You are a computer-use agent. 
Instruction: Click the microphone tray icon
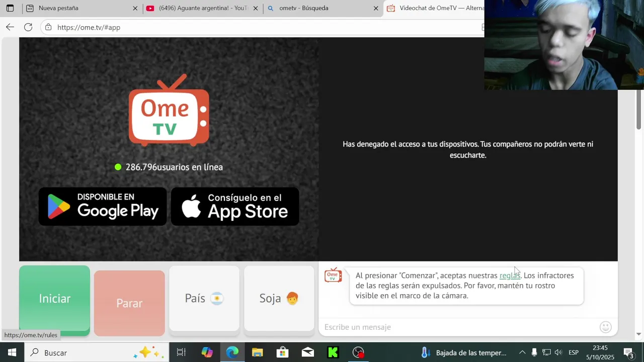tap(534, 352)
